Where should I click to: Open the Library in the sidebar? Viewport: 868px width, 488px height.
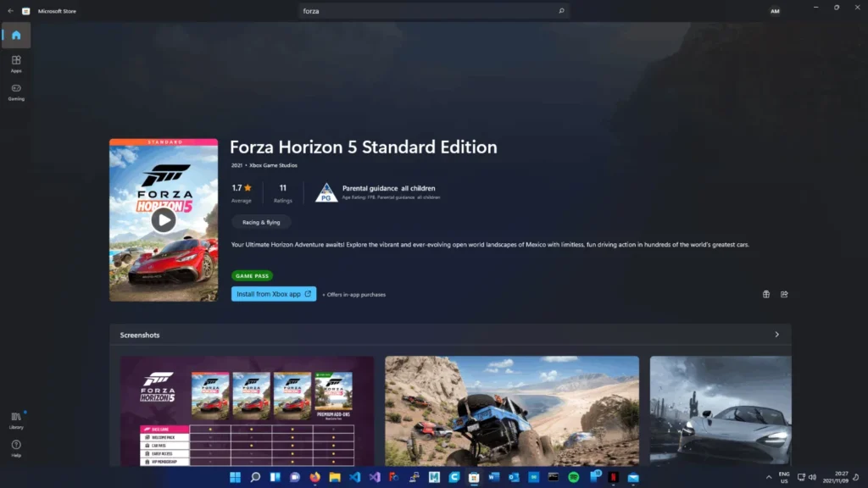pyautogui.click(x=16, y=420)
